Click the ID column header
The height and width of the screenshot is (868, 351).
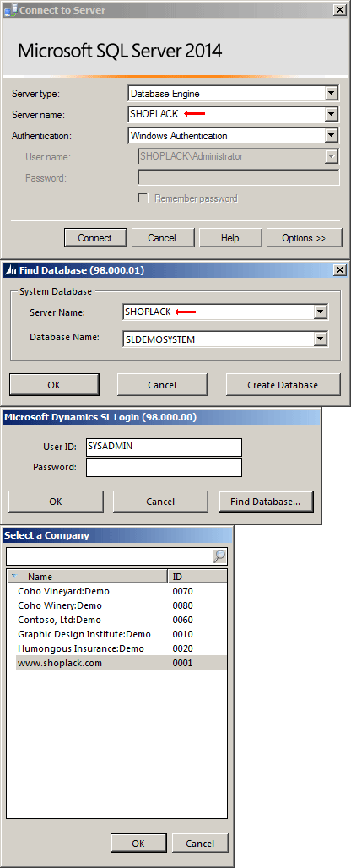click(x=197, y=576)
